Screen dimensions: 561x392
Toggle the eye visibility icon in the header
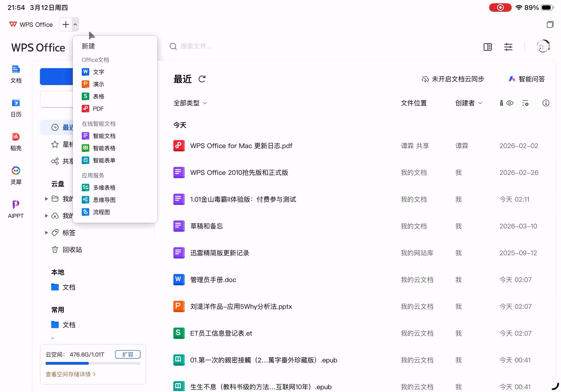(x=510, y=103)
